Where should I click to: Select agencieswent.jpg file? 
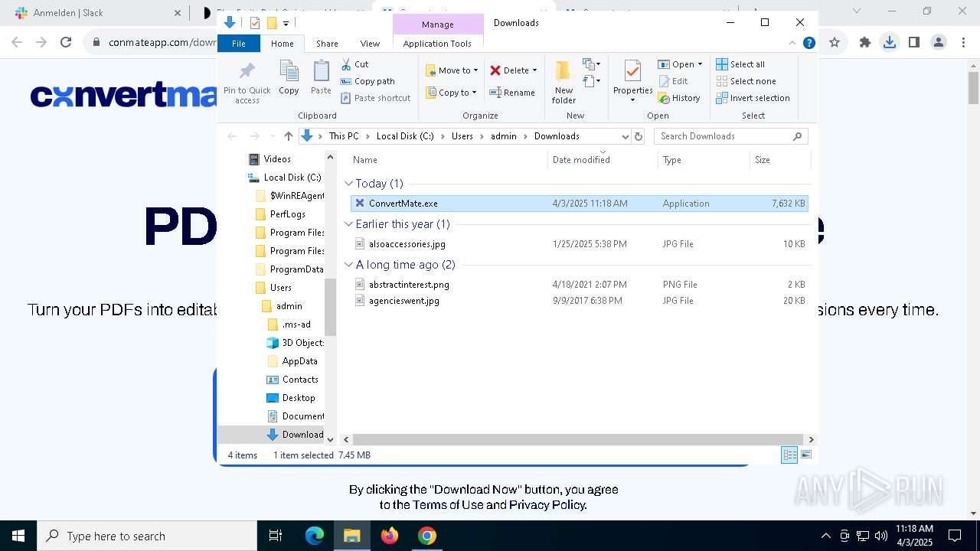(x=579, y=301)
